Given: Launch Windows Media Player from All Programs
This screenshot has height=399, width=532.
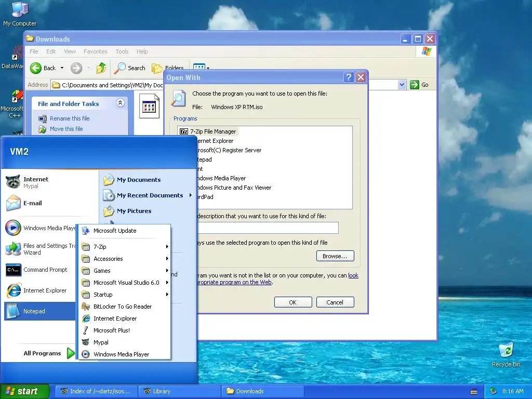Looking at the screenshot, I should (x=125, y=354).
